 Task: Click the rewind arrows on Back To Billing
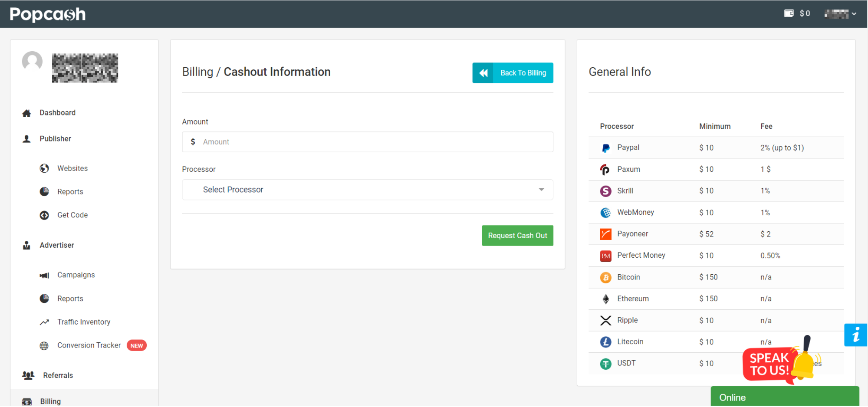[483, 73]
